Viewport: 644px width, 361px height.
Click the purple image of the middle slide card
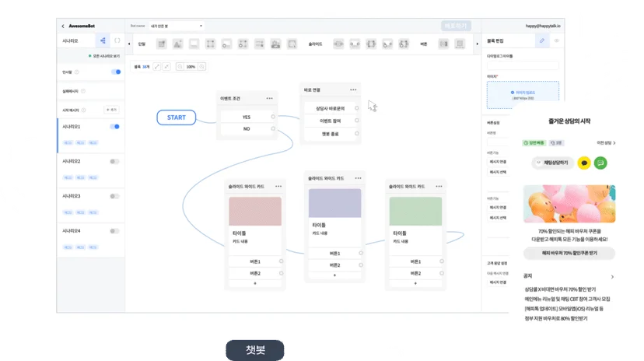334,203
